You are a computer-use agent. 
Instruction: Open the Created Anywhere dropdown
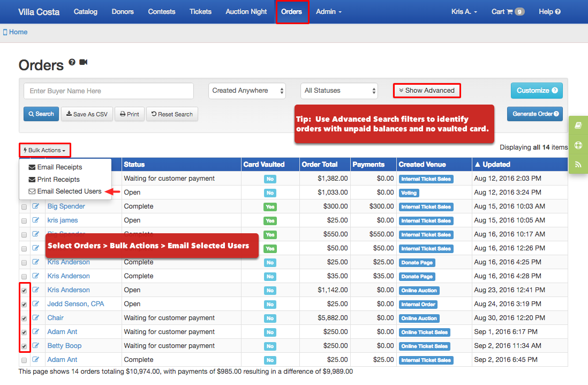click(x=247, y=91)
